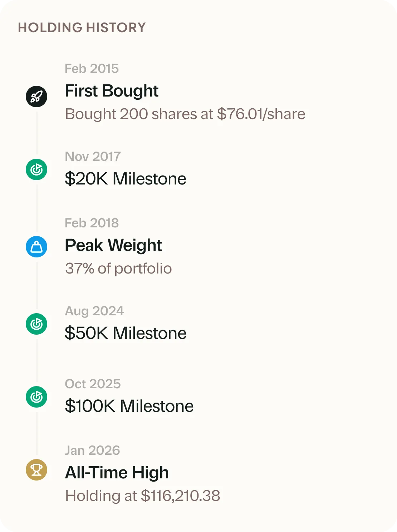This screenshot has width=397, height=532.
Task: Select the All-Time High event title
Action: click(117, 473)
